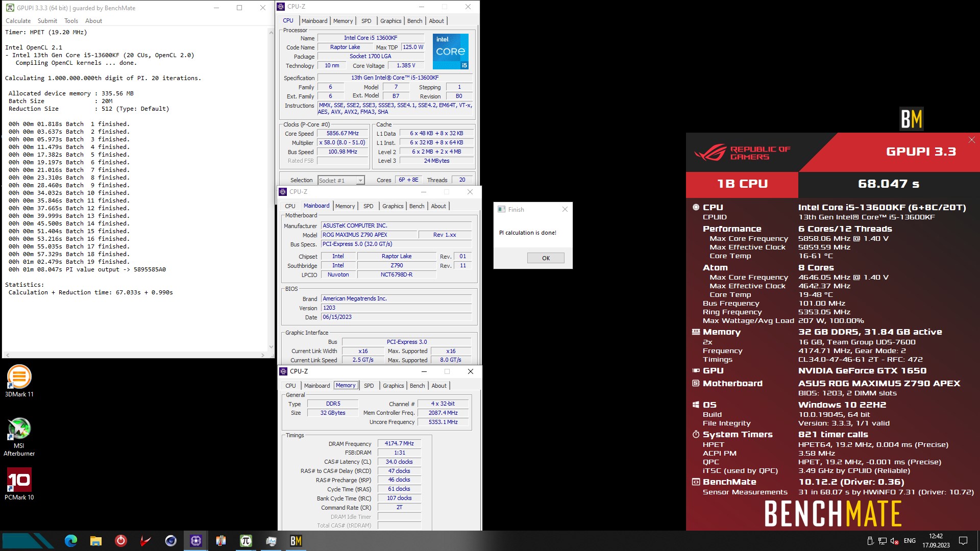Click OK in the Finish dialog
This screenshot has height=551, width=980.
click(x=546, y=258)
